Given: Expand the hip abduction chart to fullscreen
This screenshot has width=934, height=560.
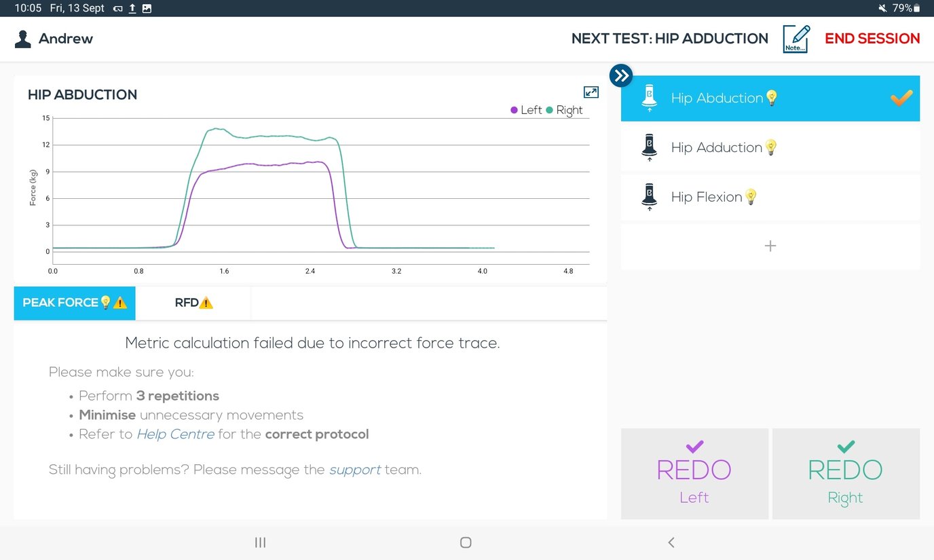Looking at the screenshot, I should tap(591, 92).
